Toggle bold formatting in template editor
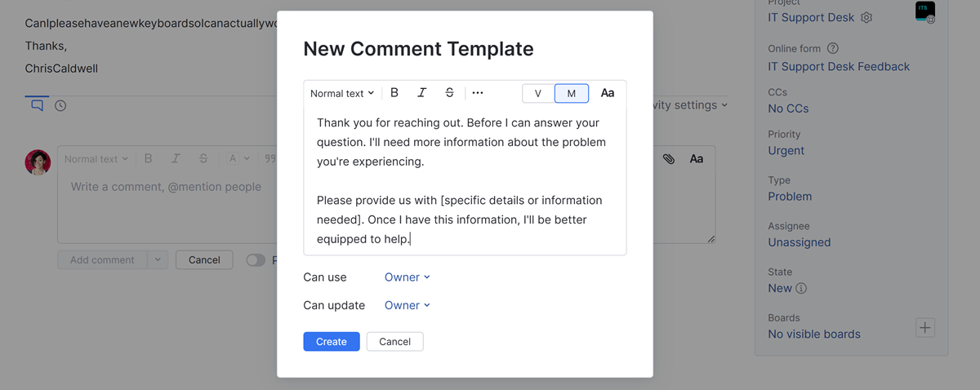Image resolution: width=980 pixels, height=390 pixels. tap(394, 93)
